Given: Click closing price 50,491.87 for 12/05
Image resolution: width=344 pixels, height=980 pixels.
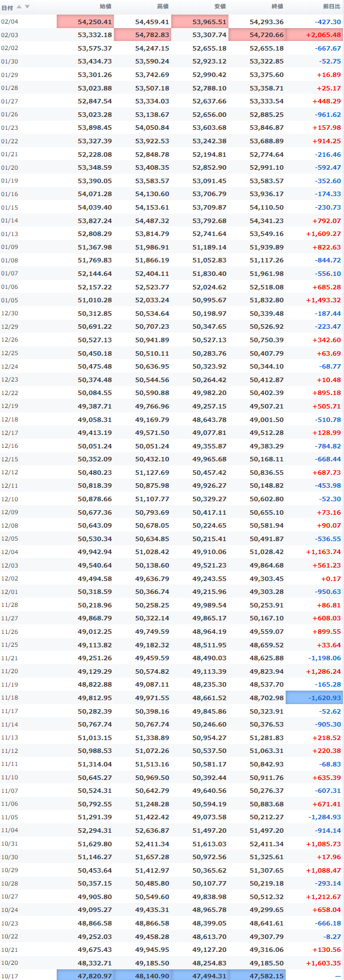Looking at the screenshot, I should tap(267, 539).
